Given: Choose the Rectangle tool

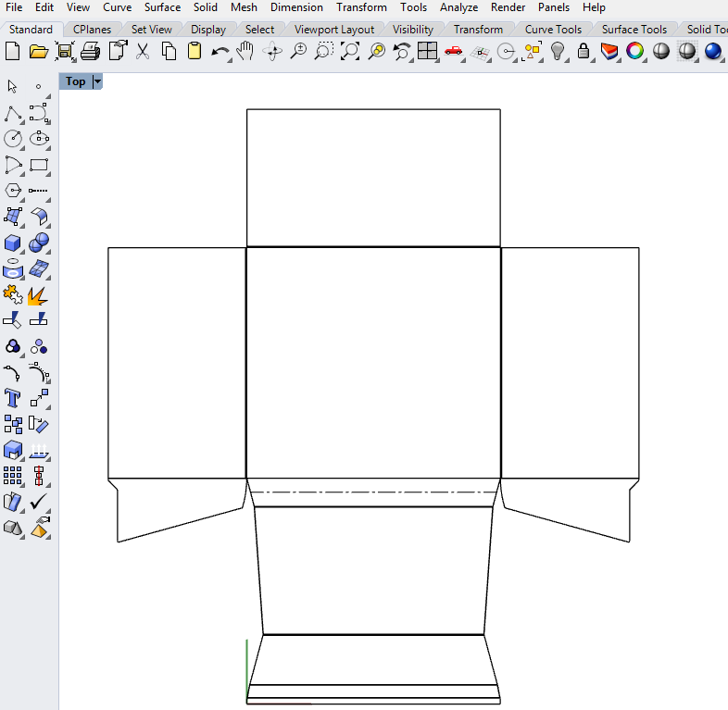Looking at the screenshot, I should point(39,166).
